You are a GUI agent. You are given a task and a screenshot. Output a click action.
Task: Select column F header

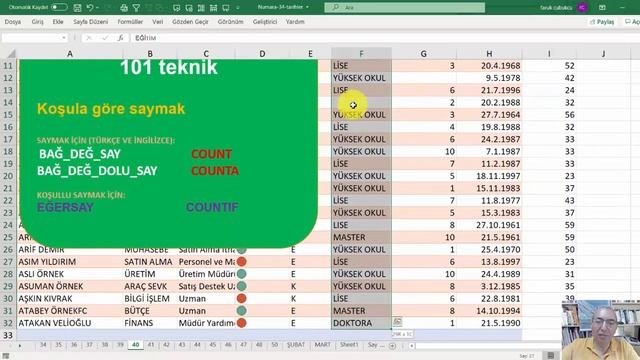tap(361, 53)
